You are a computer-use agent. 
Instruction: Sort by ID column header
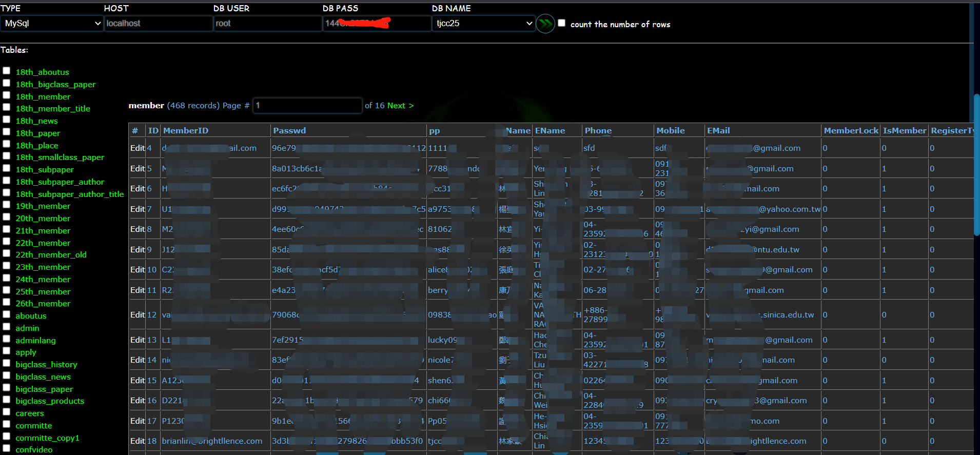(153, 130)
